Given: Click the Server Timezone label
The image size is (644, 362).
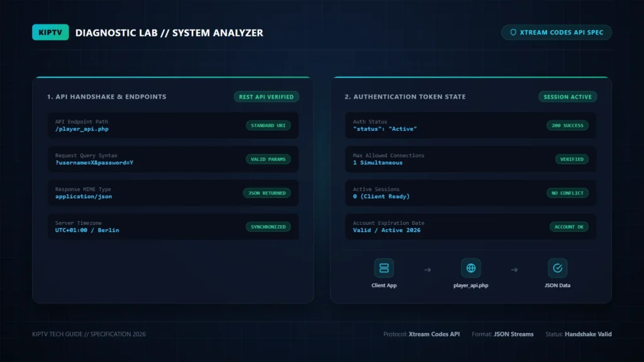Looking at the screenshot, I should pos(79,223).
